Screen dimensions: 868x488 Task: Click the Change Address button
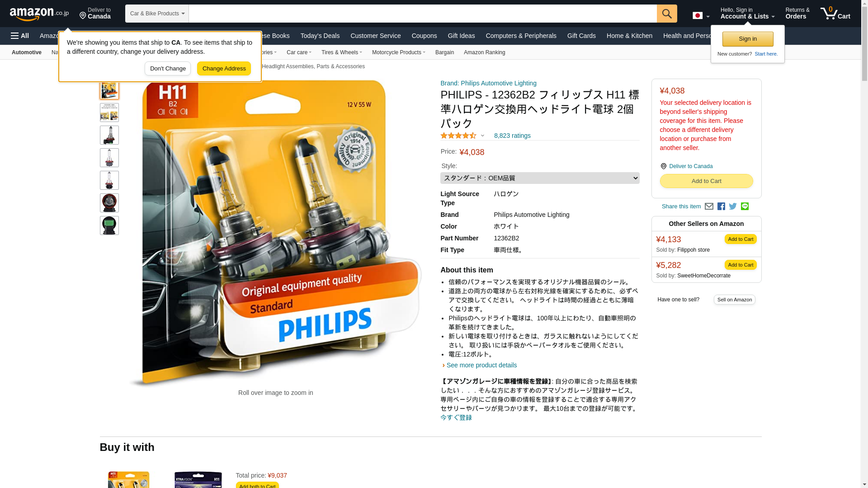[224, 69]
